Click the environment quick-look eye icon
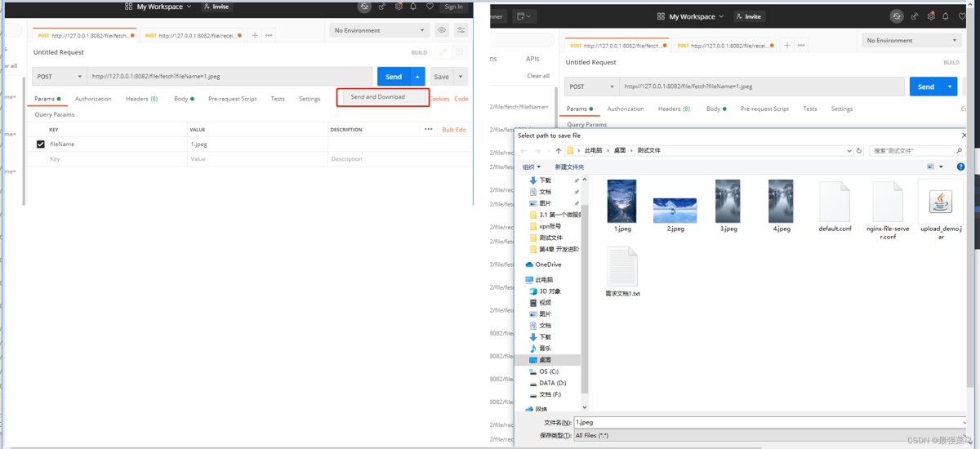The image size is (980, 449). (x=442, y=30)
